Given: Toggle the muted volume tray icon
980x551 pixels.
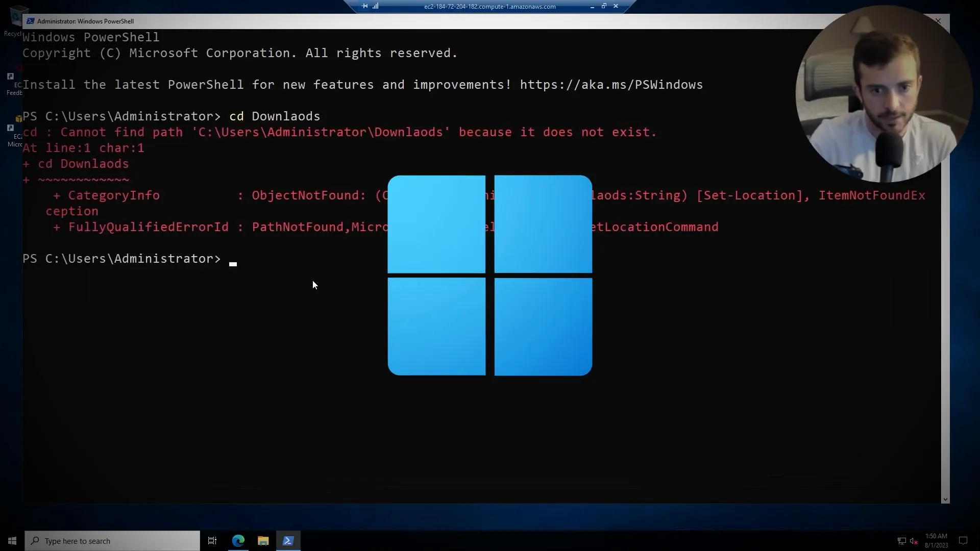Looking at the screenshot, I should [x=914, y=541].
